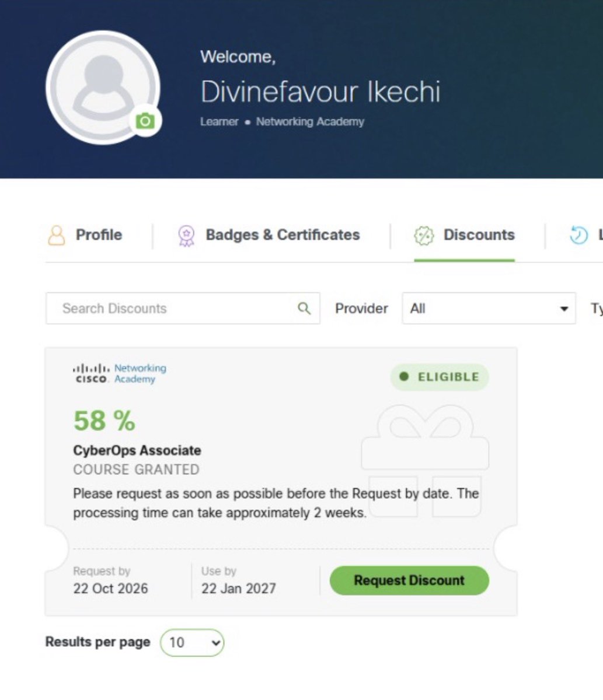This screenshot has width=603, height=700.
Task: Click the 58 % discount value
Action: pyautogui.click(x=104, y=421)
